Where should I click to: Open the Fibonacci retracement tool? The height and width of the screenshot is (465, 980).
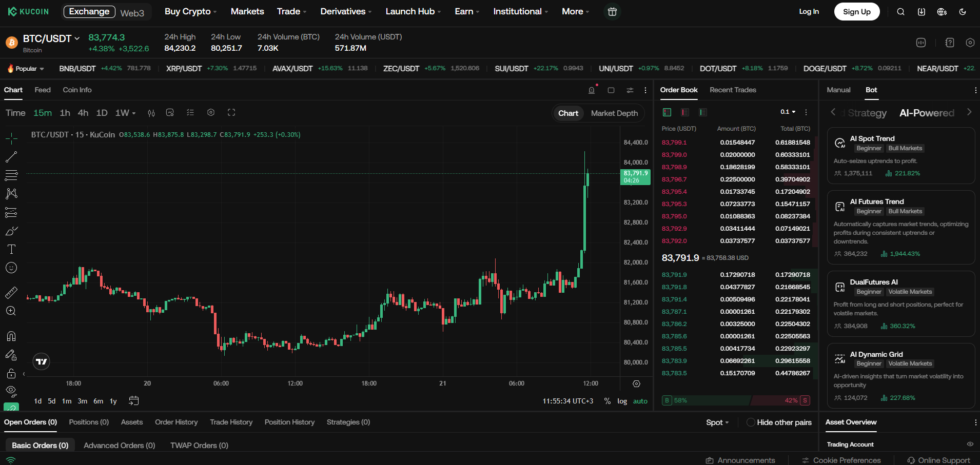click(11, 175)
